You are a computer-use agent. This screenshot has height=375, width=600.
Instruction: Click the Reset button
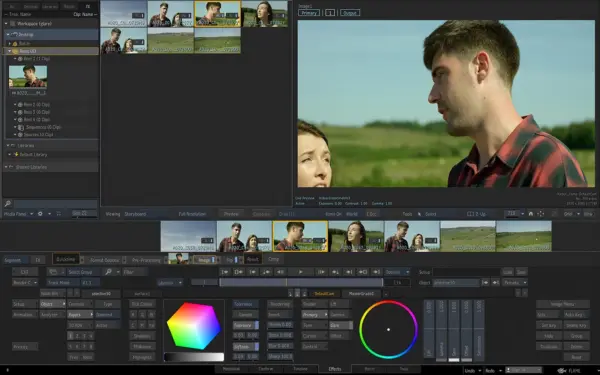pyautogui.click(x=576, y=357)
